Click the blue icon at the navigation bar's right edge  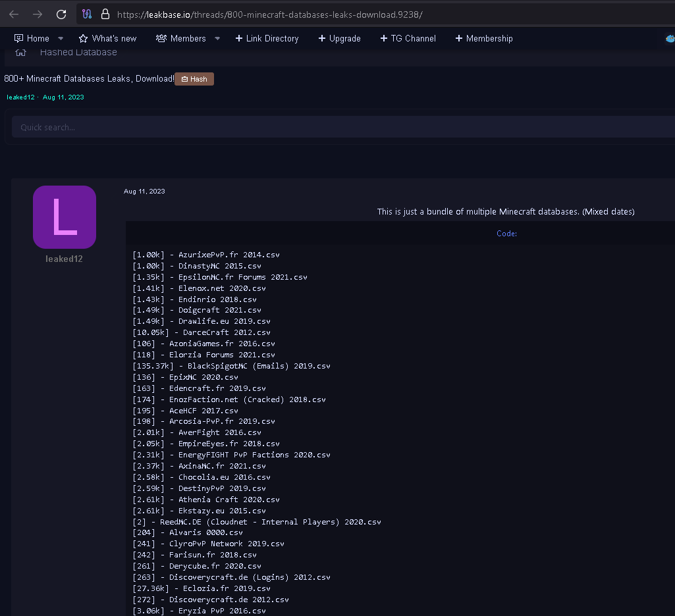(x=670, y=39)
